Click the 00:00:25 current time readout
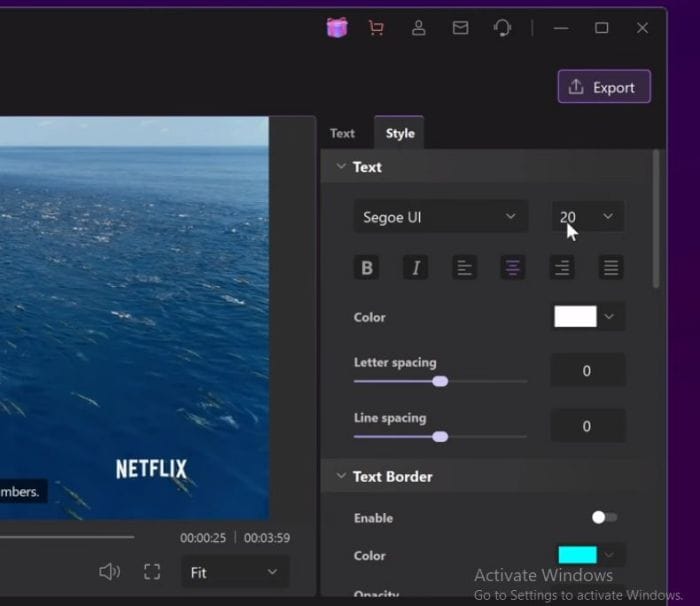Screen dimensions: 700x606 (203, 538)
